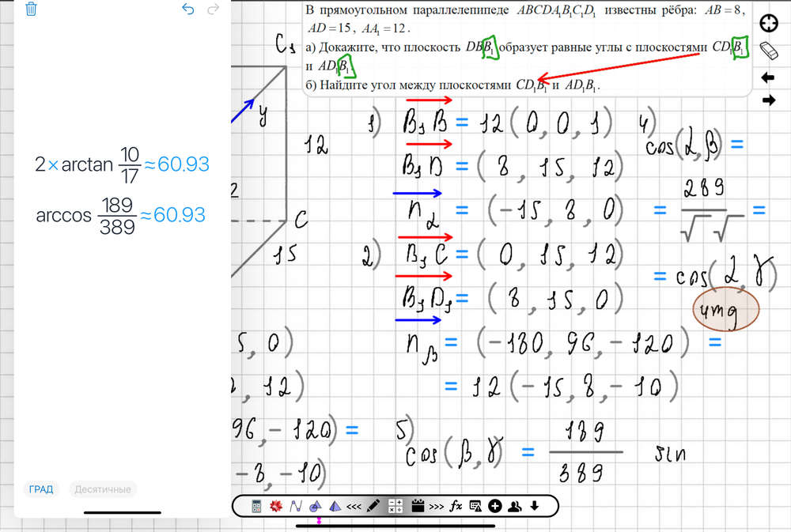Toggle ГРАД degree mode
This screenshot has height=532, width=791.
coord(41,489)
